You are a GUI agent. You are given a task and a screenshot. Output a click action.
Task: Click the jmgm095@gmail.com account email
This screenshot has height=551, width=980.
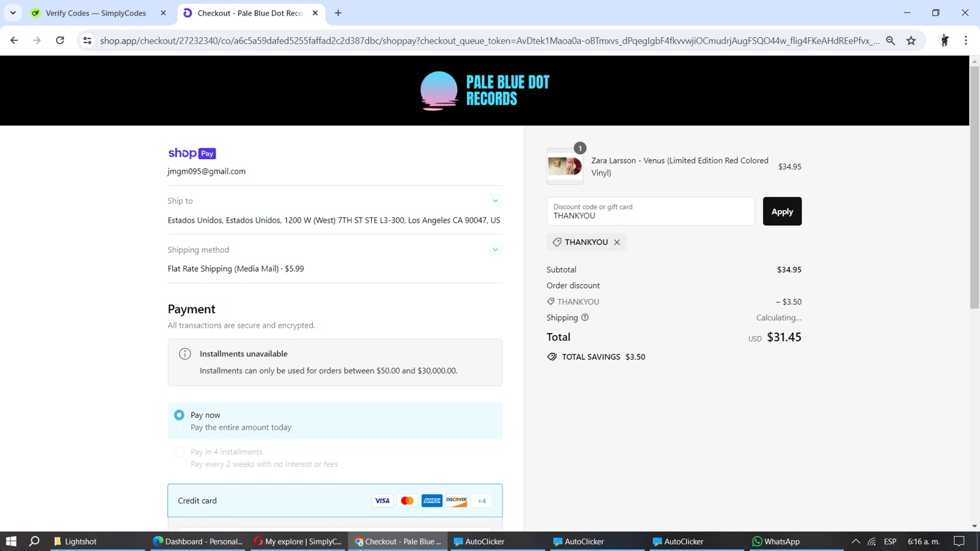tap(206, 172)
